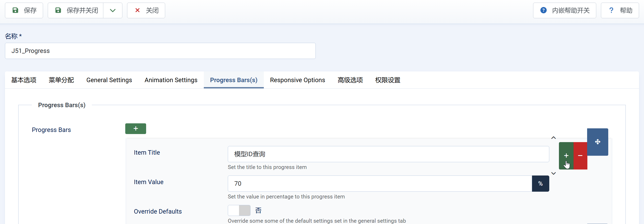Move item up with the up chevron
The width and height of the screenshot is (644, 224).
tap(553, 138)
